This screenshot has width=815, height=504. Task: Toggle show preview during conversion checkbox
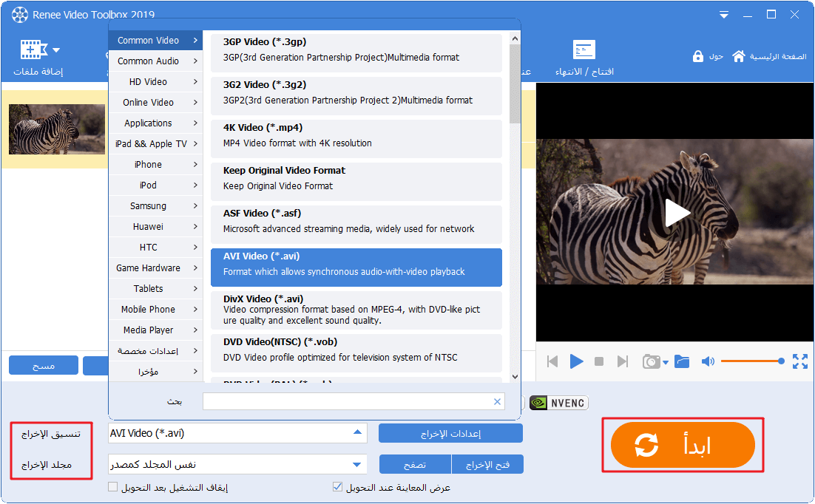pyautogui.click(x=338, y=487)
